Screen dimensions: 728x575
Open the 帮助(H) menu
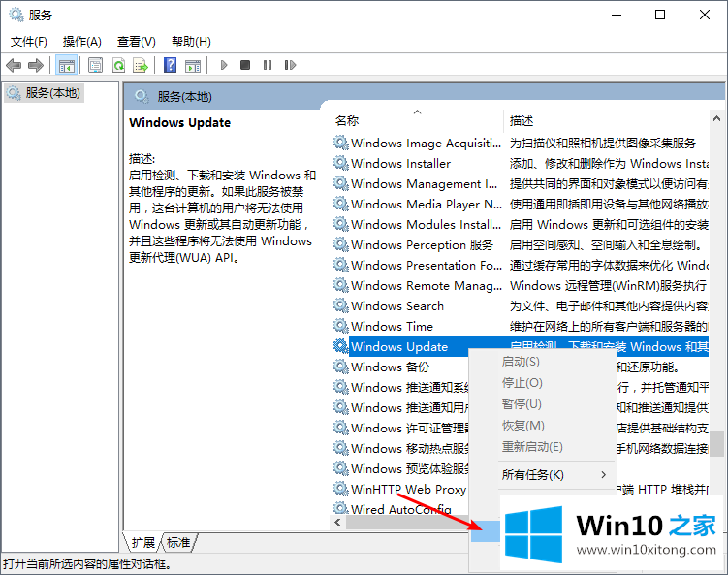(191, 42)
